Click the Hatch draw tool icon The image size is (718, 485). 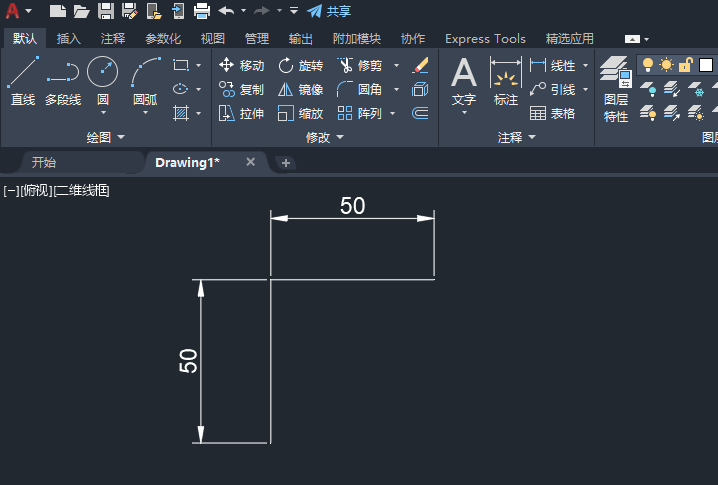tap(181, 113)
